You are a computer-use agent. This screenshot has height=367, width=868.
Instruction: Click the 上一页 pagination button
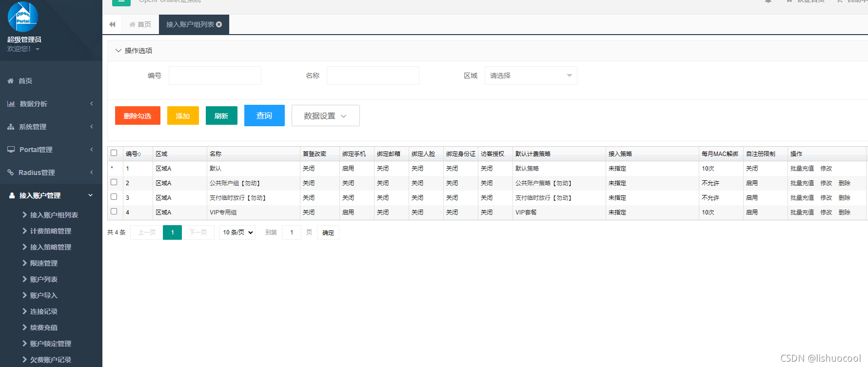[147, 232]
